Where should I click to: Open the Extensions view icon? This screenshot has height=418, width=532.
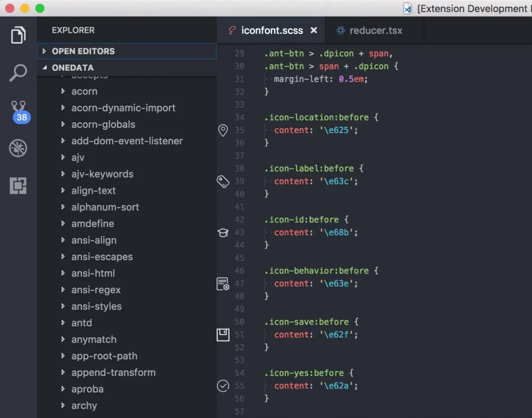coord(18,186)
